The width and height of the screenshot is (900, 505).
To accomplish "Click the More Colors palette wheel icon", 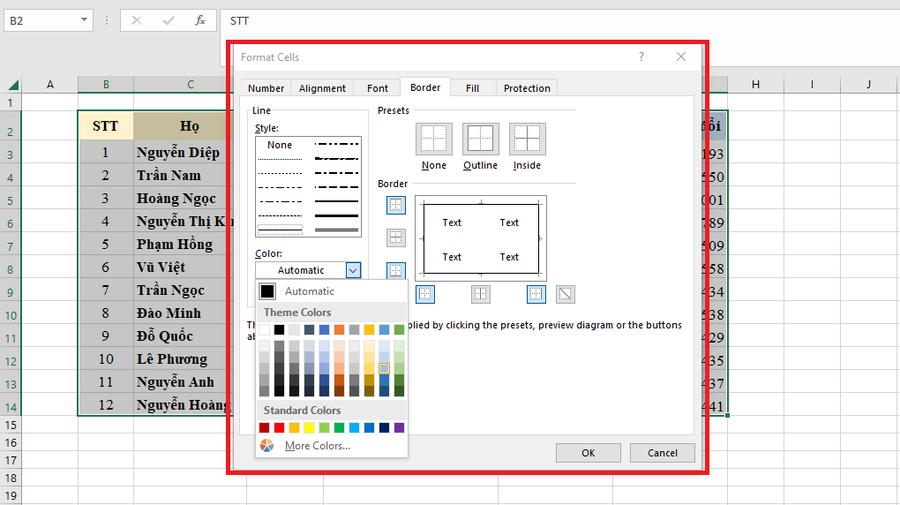I will click(x=267, y=445).
